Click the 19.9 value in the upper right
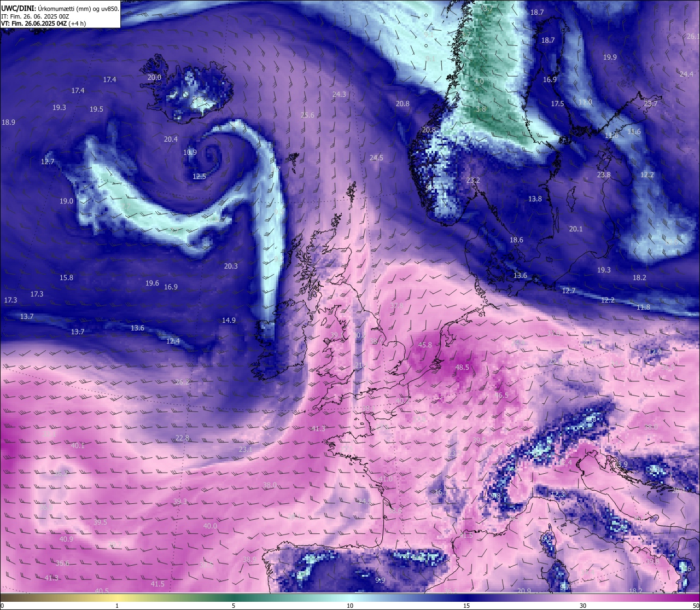This screenshot has height=610, width=700. pyautogui.click(x=610, y=57)
